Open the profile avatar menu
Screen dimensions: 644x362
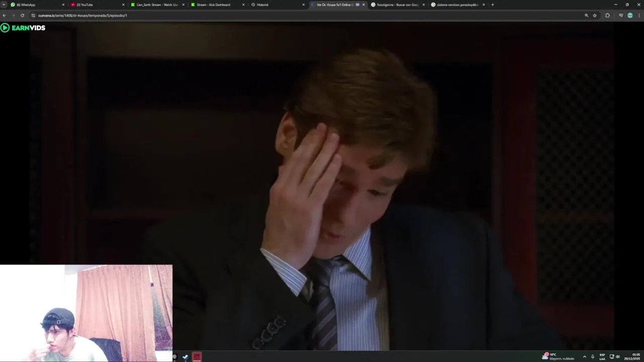pos(630,16)
